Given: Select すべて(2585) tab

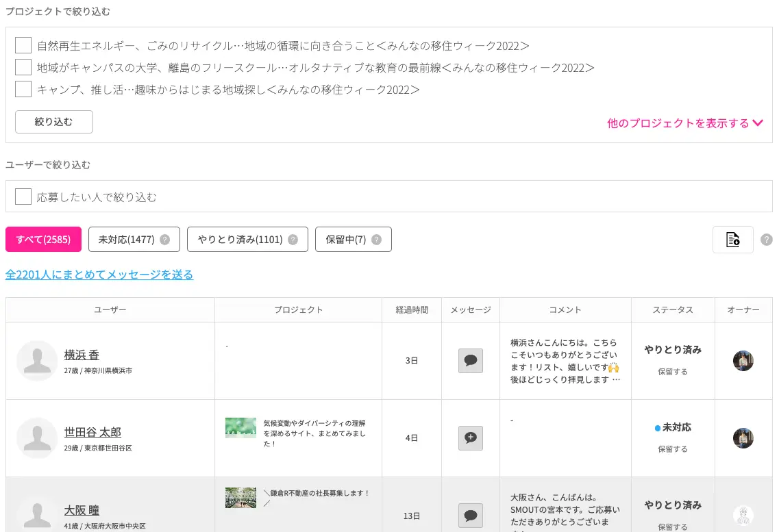Looking at the screenshot, I should pyautogui.click(x=43, y=240).
